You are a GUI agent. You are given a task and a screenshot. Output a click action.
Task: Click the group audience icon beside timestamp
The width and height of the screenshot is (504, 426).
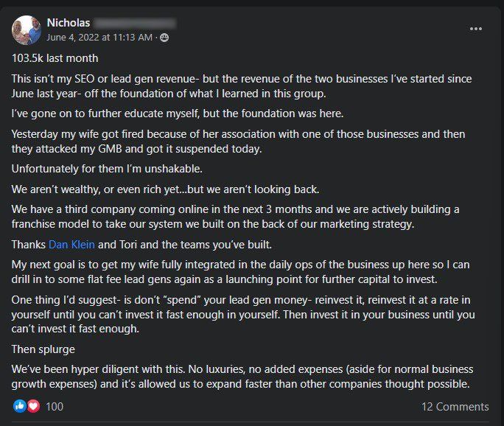[x=164, y=38]
